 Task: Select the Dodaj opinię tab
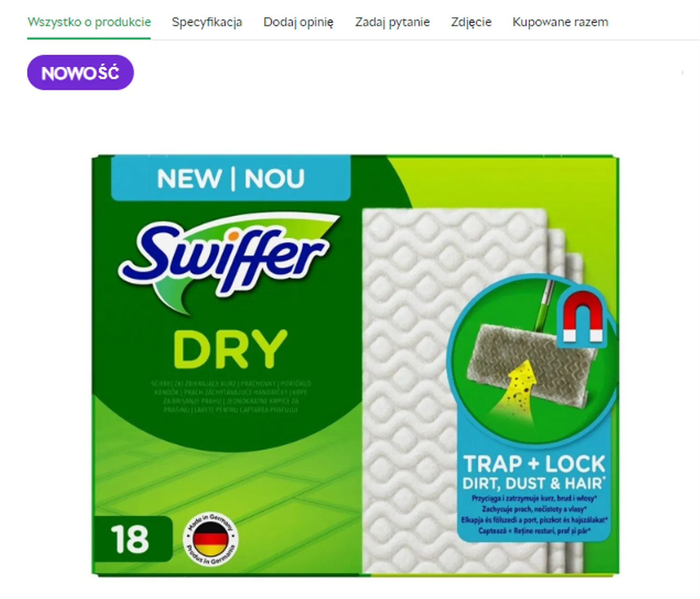tap(298, 22)
